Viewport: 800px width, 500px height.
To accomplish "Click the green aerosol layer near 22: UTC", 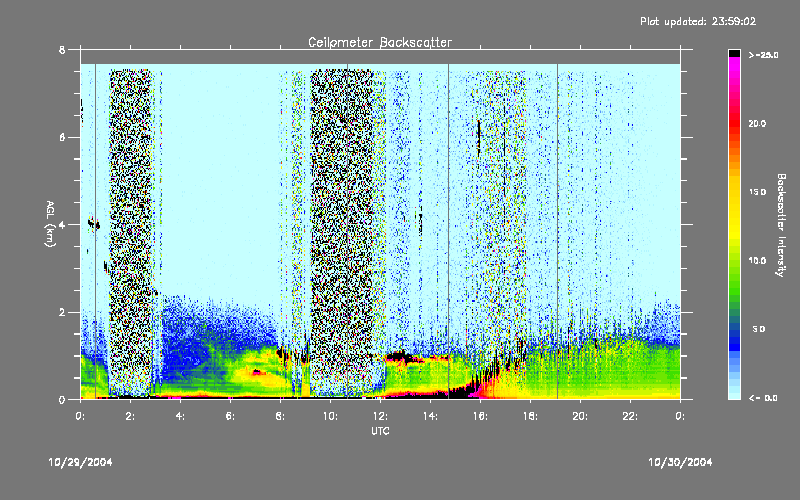I will 630,365.
